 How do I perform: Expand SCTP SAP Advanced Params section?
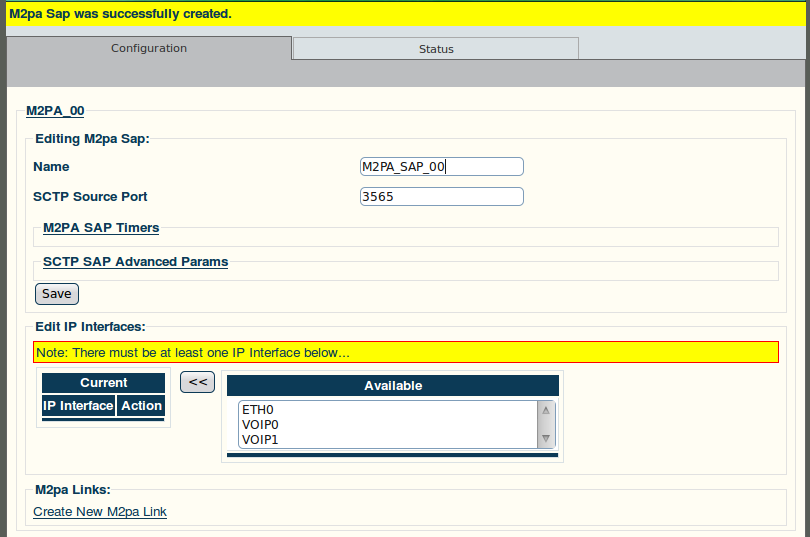tap(135, 262)
